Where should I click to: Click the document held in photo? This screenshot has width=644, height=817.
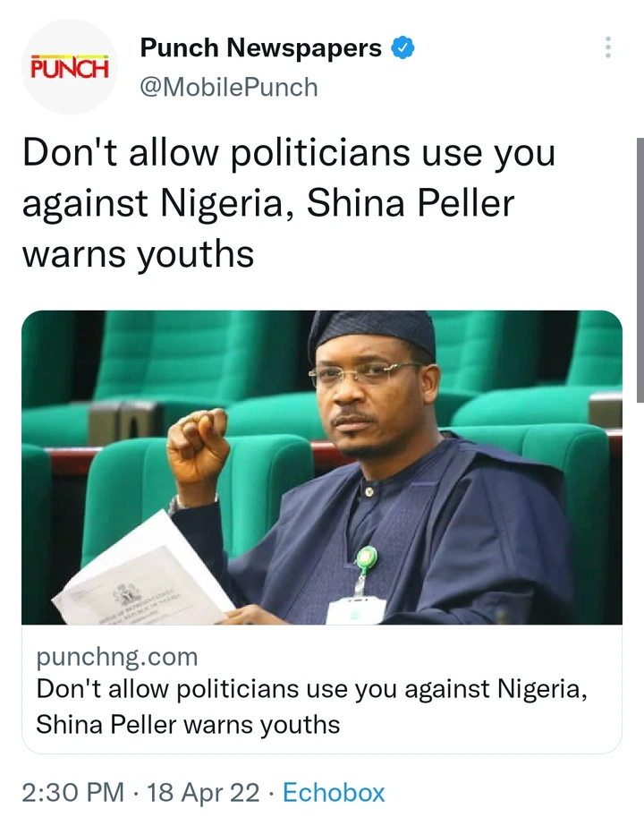pyautogui.click(x=143, y=575)
